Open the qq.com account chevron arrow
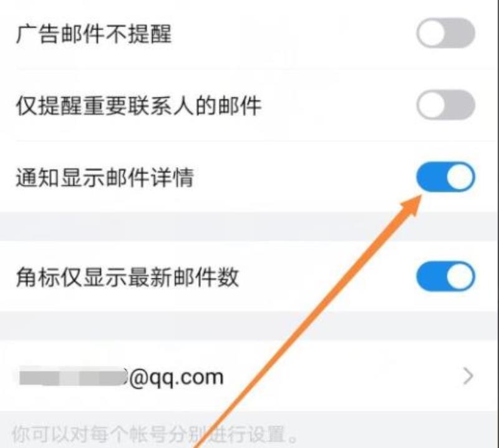 [x=468, y=376]
